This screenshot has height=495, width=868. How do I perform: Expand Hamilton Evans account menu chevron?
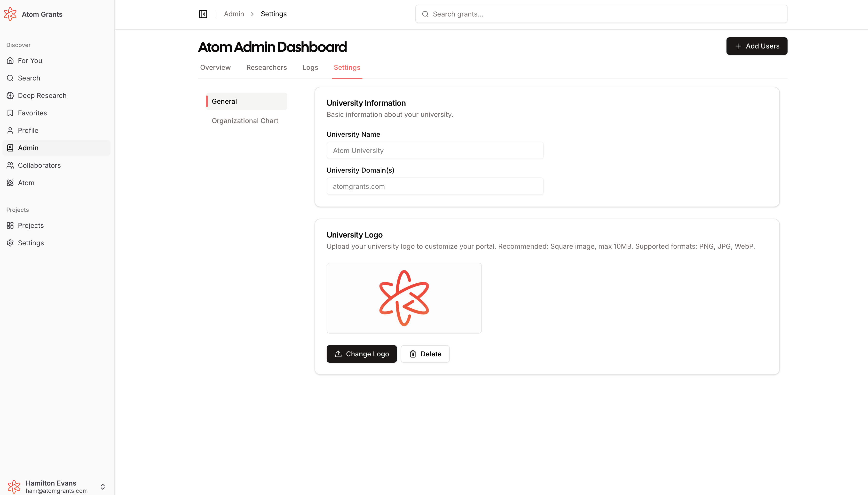pos(103,487)
